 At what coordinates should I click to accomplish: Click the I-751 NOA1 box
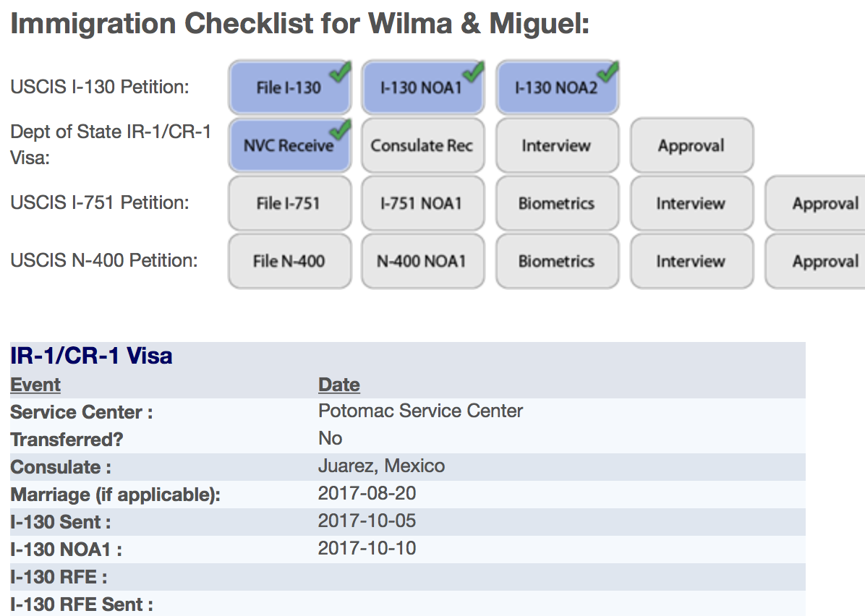pyautogui.click(x=423, y=203)
